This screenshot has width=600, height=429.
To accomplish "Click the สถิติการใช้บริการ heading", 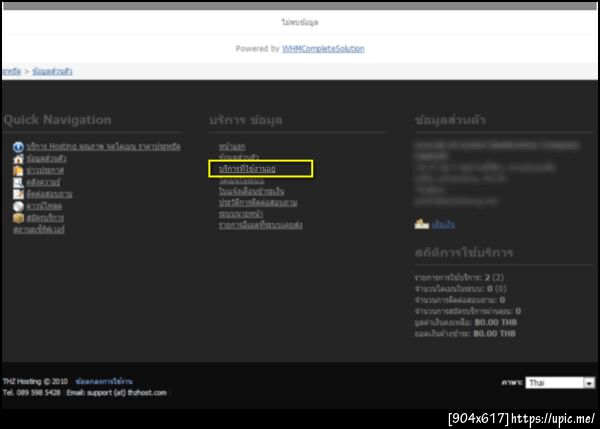I will click(x=464, y=253).
